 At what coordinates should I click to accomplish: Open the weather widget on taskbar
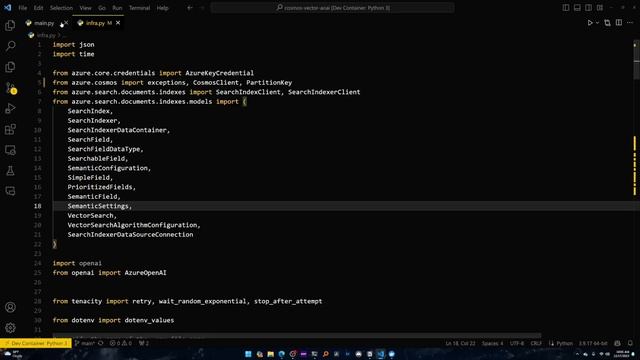tap(12, 354)
